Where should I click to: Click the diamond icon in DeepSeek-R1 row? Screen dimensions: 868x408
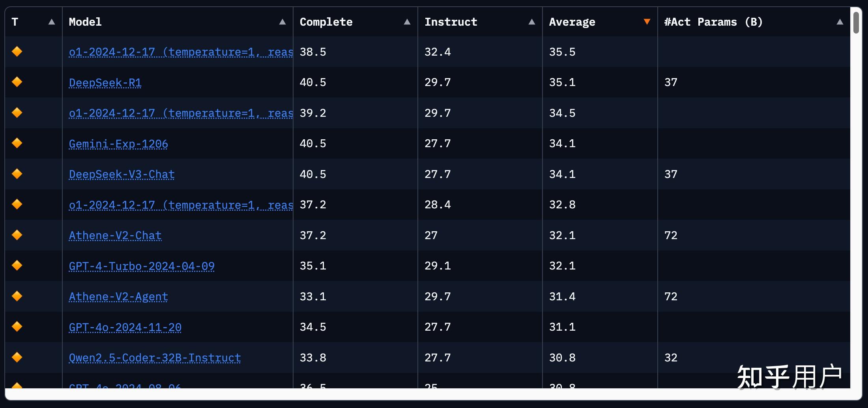(17, 82)
